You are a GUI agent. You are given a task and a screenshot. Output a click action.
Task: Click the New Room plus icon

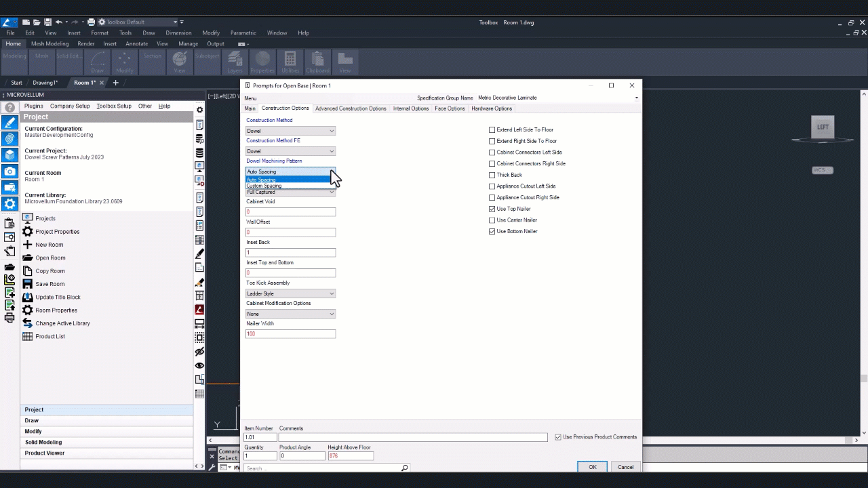pos(28,245)
